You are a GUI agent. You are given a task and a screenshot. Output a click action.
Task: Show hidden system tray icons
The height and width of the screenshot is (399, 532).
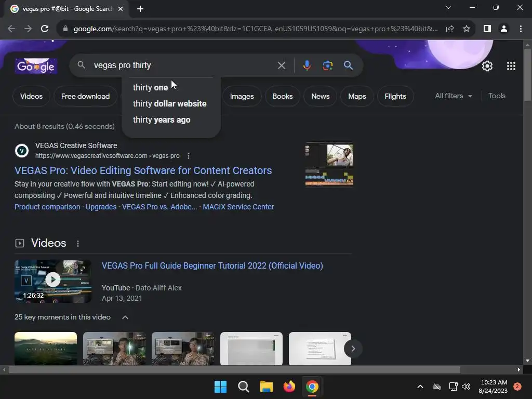pos(420,387)
